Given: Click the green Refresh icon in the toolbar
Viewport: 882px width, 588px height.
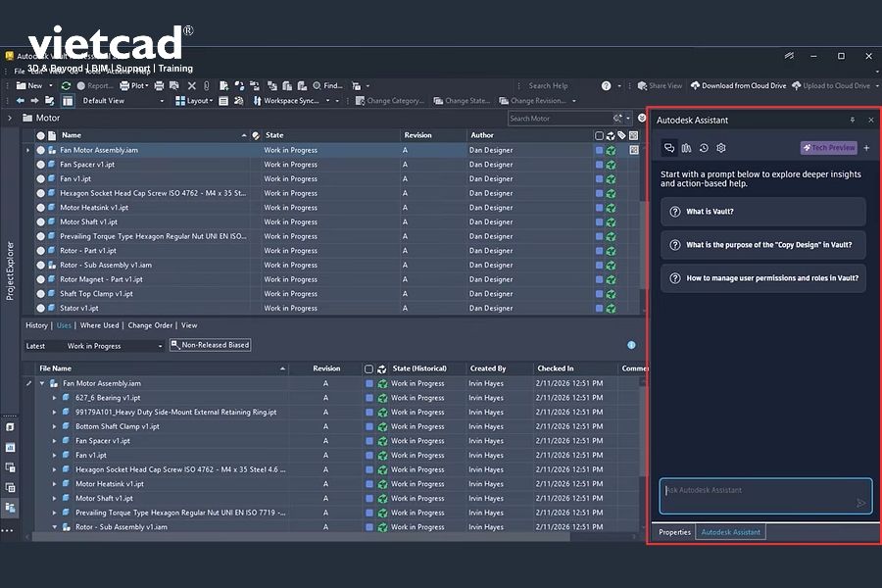Looking at the screenshot, I should (66, 85).
